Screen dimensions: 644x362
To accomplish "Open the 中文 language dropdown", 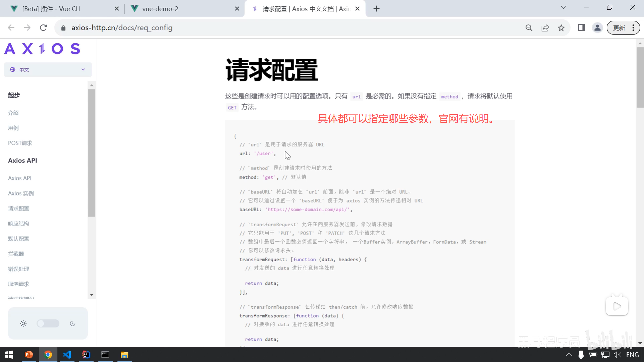I will [48, 70].
